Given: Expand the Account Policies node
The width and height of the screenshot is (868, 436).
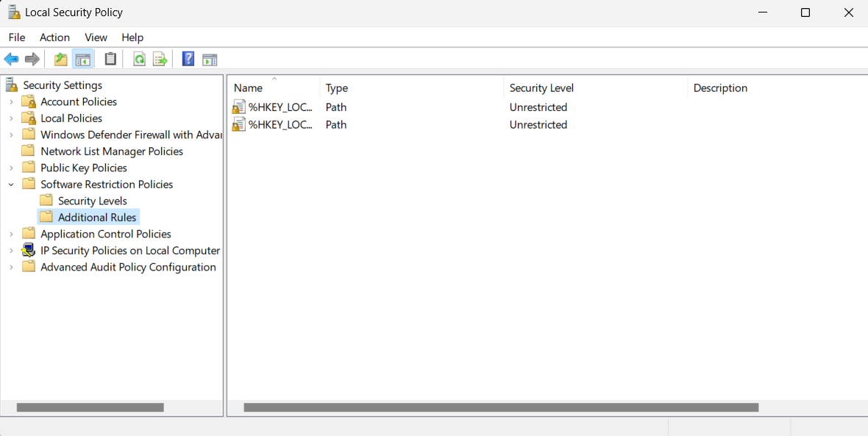Looking at the screenshot, I should pos(10,101).
